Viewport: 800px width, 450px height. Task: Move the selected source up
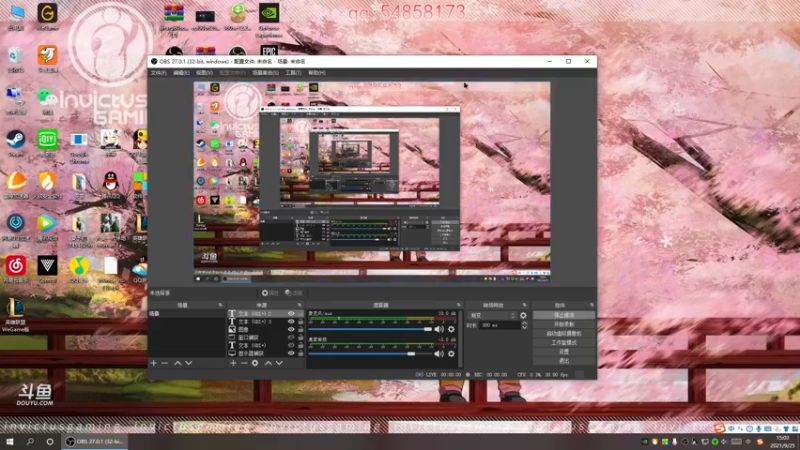(x=268, y=363)
